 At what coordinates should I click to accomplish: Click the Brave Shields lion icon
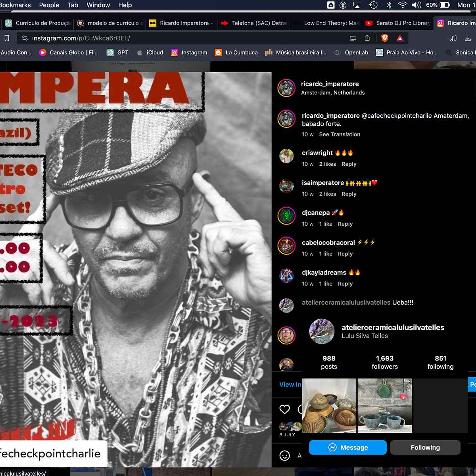(x=384, y=38)
